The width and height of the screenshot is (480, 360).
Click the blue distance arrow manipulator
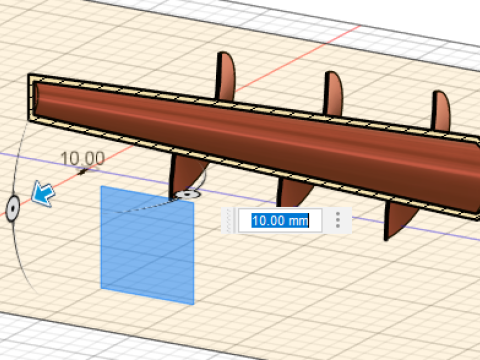point(43,194)
